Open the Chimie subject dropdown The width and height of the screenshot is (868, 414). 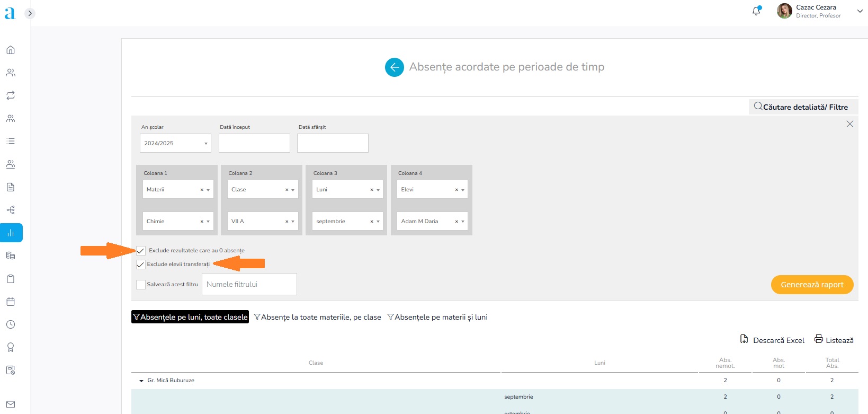click(x=177, y=221)
